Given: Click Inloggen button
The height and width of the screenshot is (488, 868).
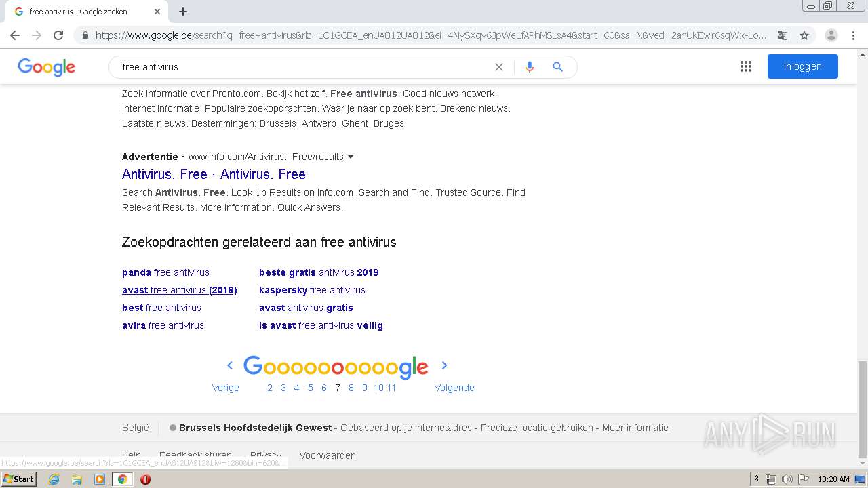Looking at the screenshot, I should click(803, 66).
